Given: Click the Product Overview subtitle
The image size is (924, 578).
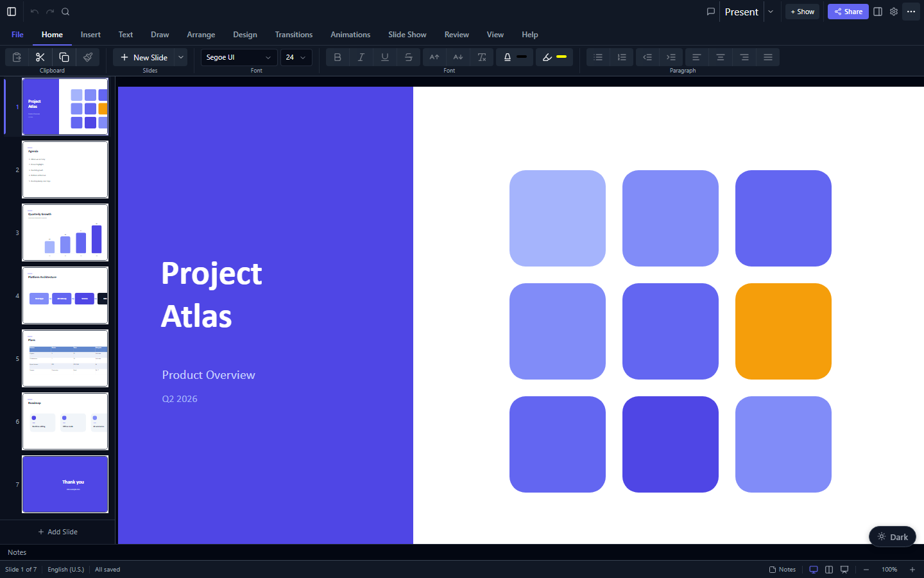Looking at the screenshot, I should [209, 375].
